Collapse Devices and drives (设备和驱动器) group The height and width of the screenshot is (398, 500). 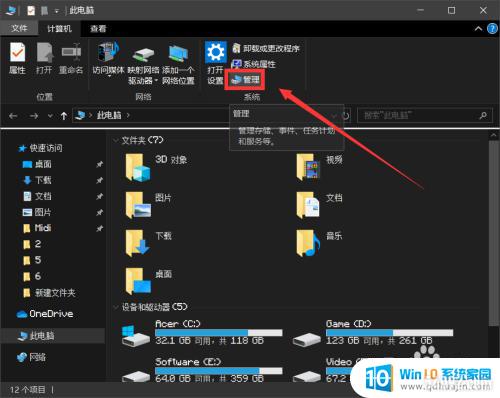[x=116, y=307]
